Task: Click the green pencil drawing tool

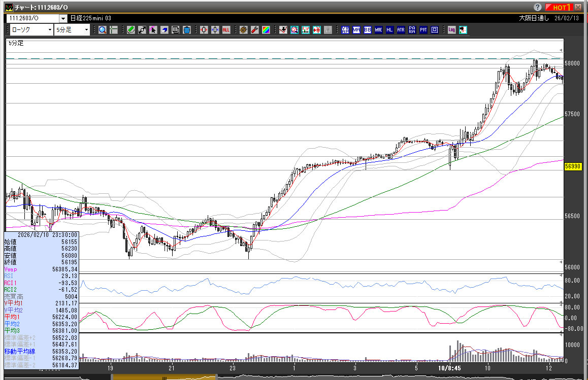Action: pyautogui.click(x=130, y=30)
